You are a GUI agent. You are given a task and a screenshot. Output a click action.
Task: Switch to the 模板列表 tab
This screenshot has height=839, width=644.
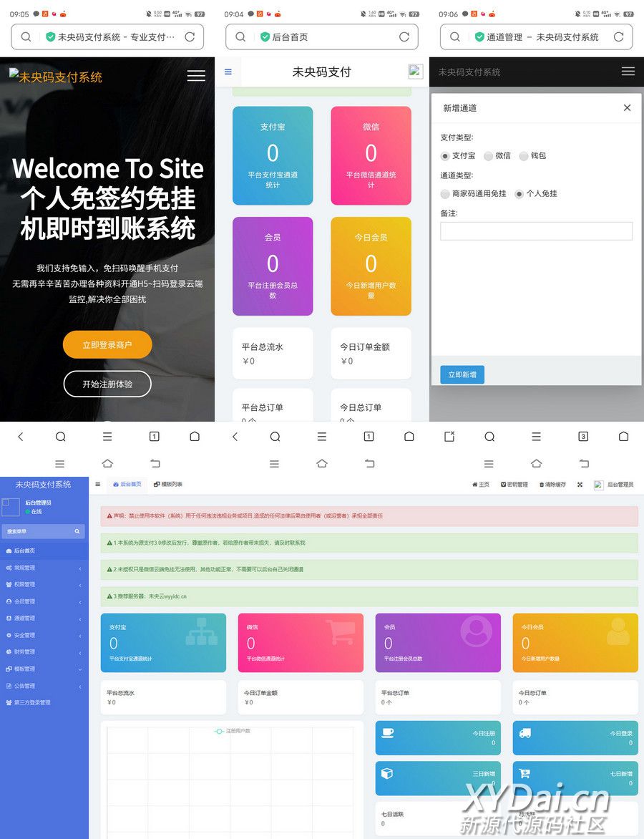point(168,485)
